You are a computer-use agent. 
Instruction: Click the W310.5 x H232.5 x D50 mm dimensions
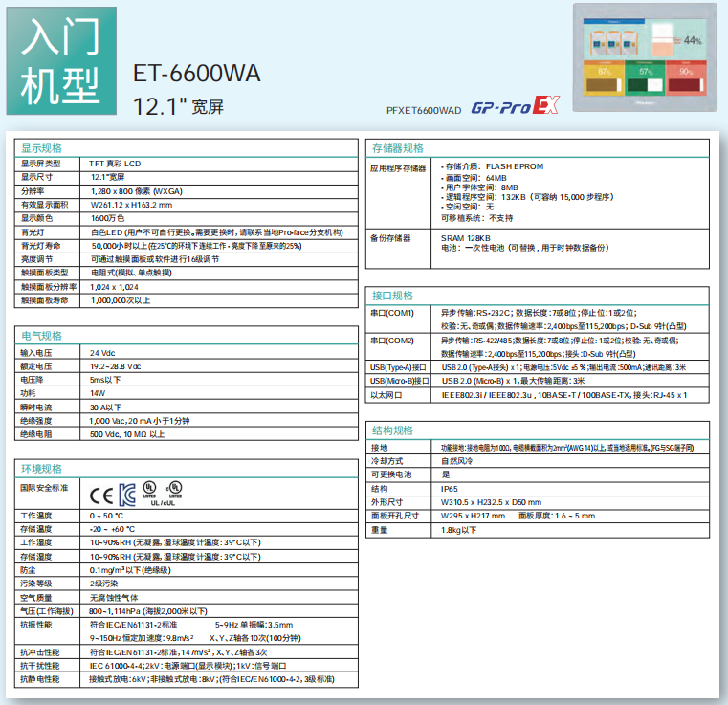[491, 502]
